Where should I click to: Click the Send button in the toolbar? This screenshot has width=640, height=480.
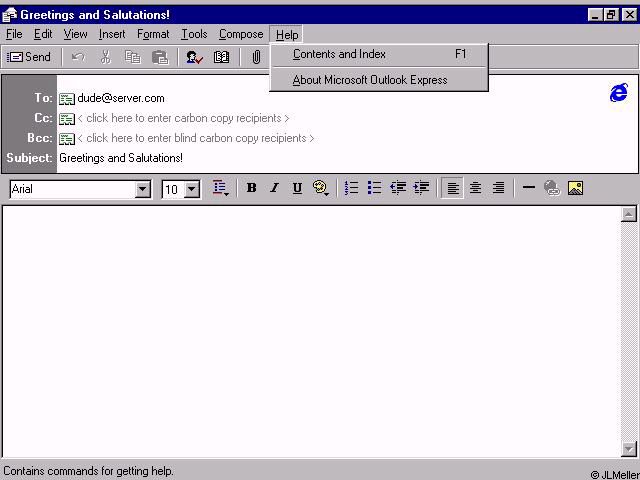pyautogui.click(x=29, y=57)
